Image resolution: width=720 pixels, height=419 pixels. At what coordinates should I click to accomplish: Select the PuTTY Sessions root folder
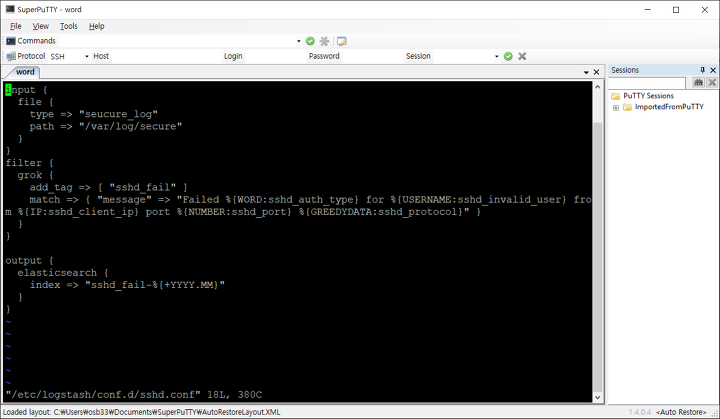click(x=648, y=96)
